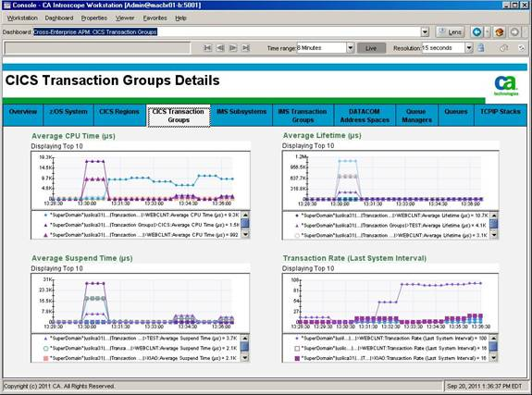This screenshot has height=395, width=532.
Task: Open the Favorites menu
Action: 155,18
